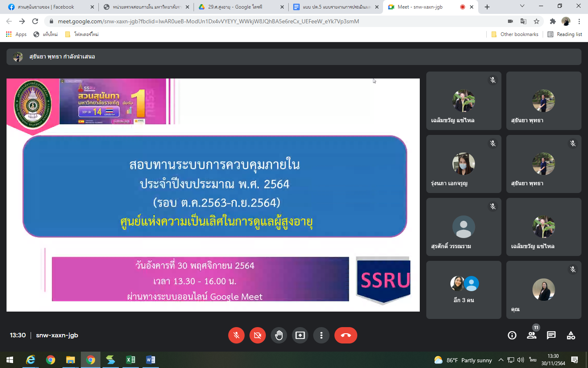The image size is (588, 368).
Task: Open the meeting details info icon
Action: (512, 335)
